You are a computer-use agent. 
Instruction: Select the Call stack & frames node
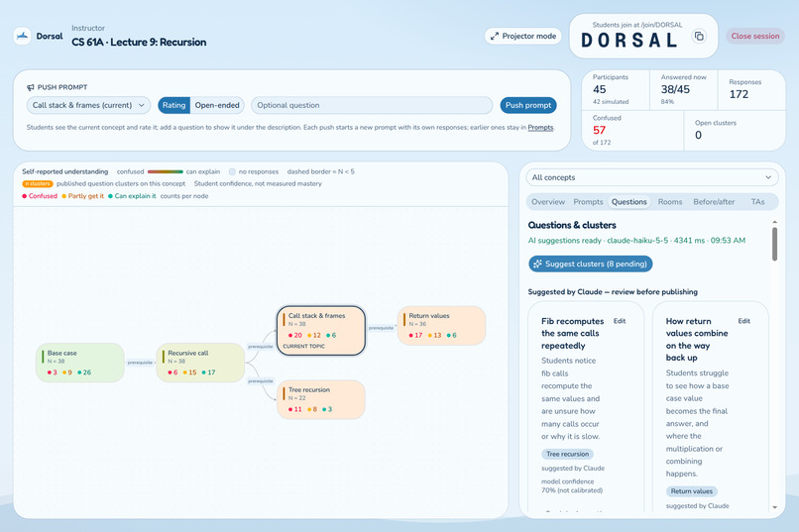321,331
